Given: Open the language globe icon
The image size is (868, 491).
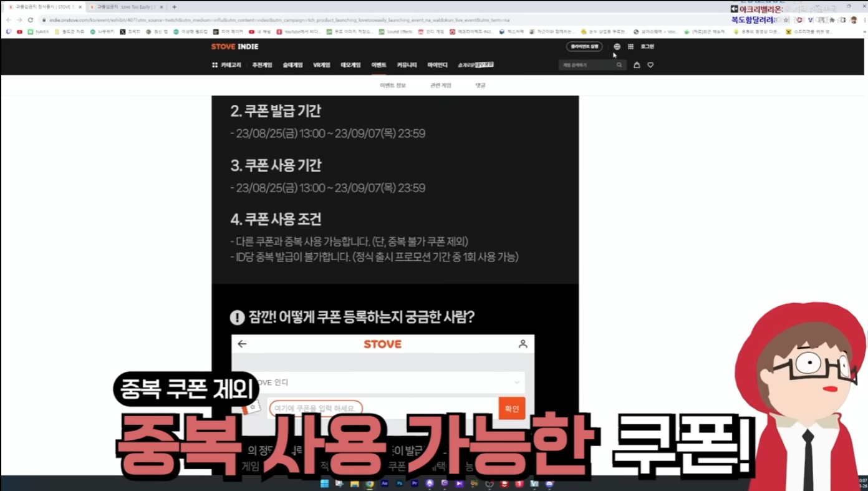Looking at the screenshot, I should [x=617, y=47].
